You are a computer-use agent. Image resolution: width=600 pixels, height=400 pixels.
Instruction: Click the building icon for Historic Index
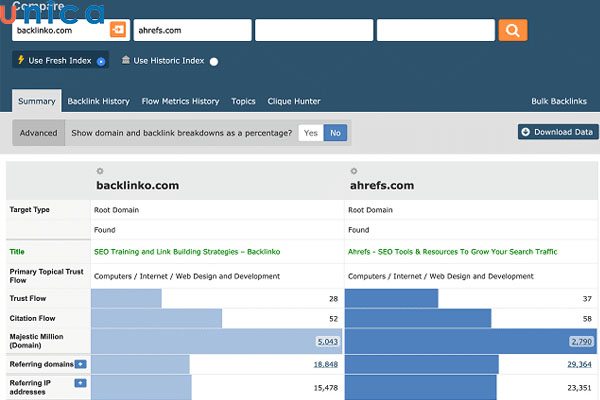126,60
